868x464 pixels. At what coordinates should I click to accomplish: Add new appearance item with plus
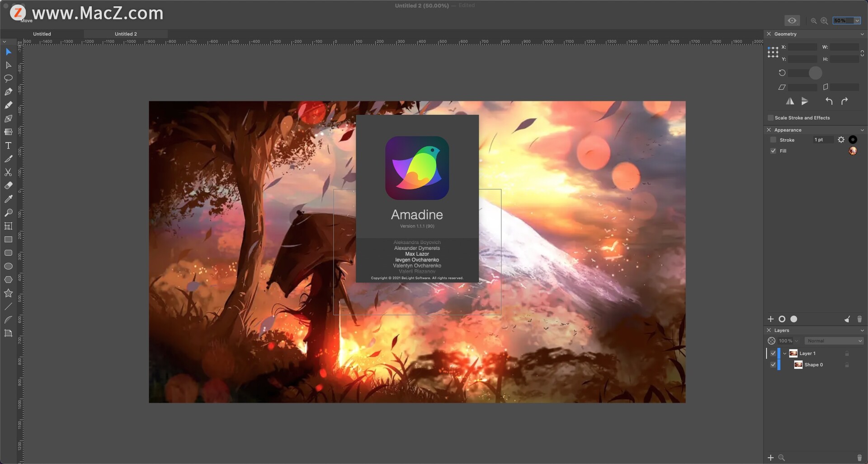pos(771,319)
